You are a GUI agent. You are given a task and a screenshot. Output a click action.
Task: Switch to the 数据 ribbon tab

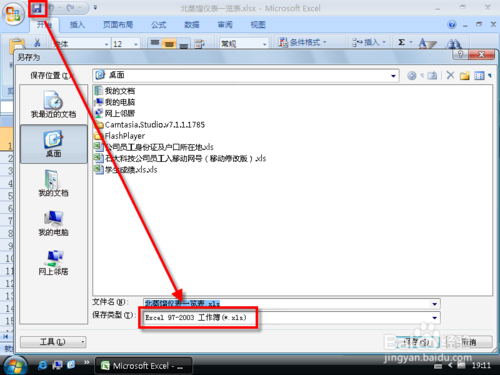[x=192, y=25]
